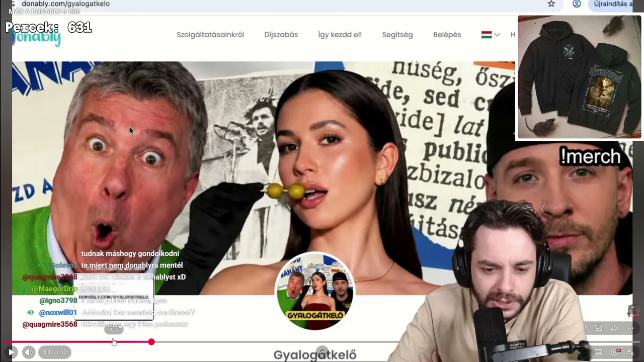Screen dimensions: 644x362
Task: Click the red seek handle on the progress bar
Action: point(151,342)
